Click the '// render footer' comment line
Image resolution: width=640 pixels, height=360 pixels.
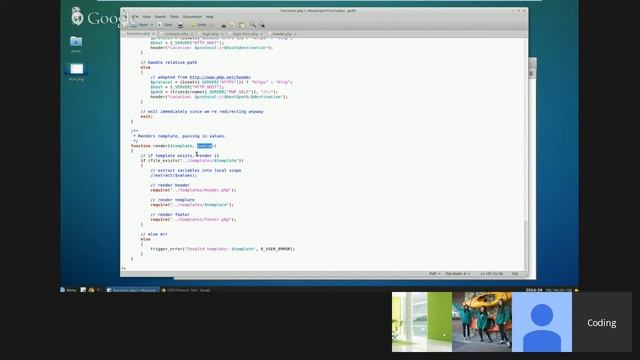(x=170, y=214)
